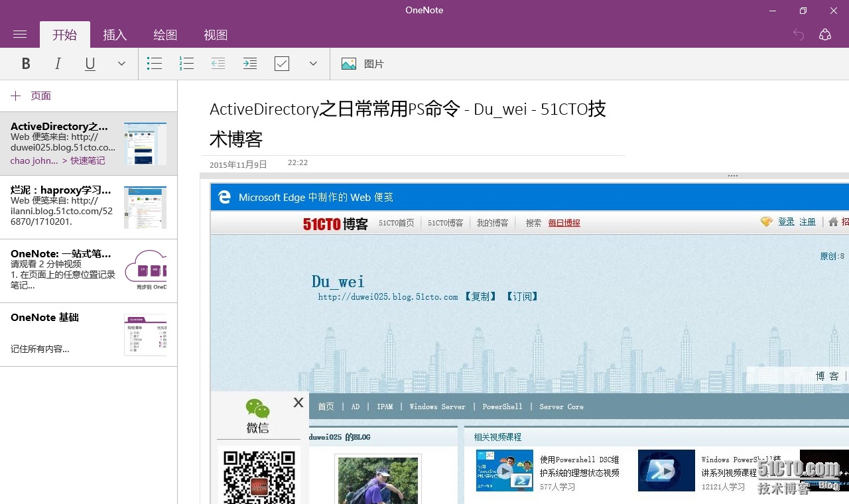This screenshot has width=849, height=504.
Task: Click the page date 2015年11月9日
Action: (x=238, y=164)
